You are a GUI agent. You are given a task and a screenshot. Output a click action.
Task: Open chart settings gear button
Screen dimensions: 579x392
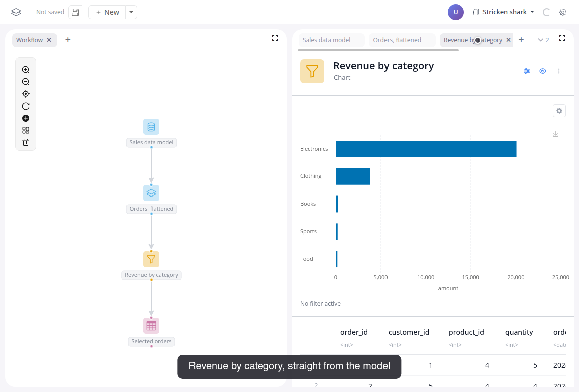(x=559, y=111)
